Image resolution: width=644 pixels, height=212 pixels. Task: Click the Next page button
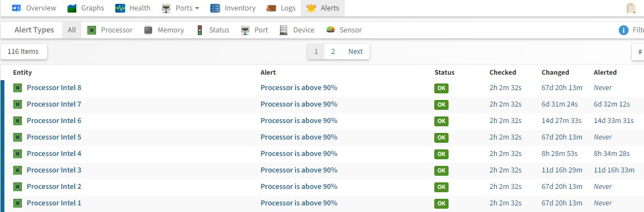point(356,52)
